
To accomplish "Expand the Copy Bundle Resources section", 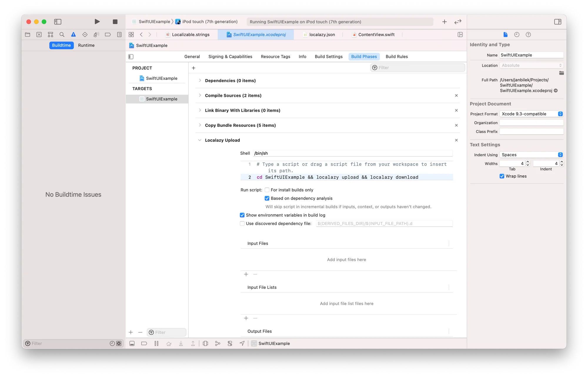I will [x=200, y=125].
